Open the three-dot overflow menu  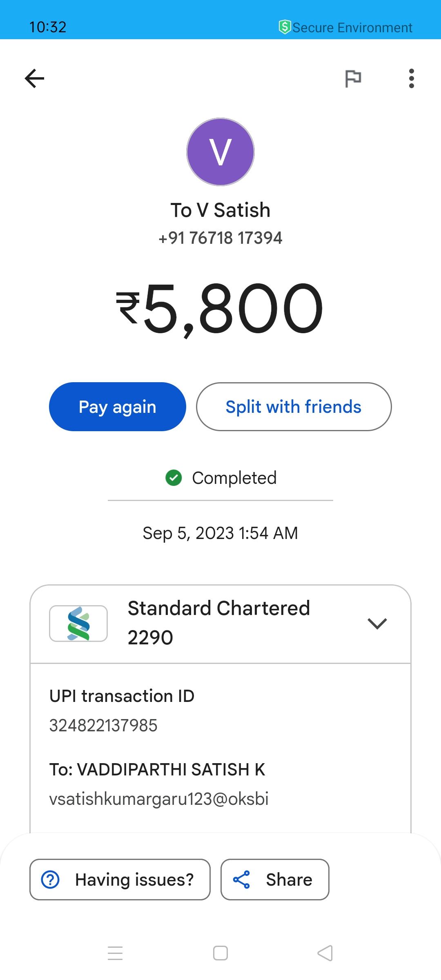coord(411,78)
